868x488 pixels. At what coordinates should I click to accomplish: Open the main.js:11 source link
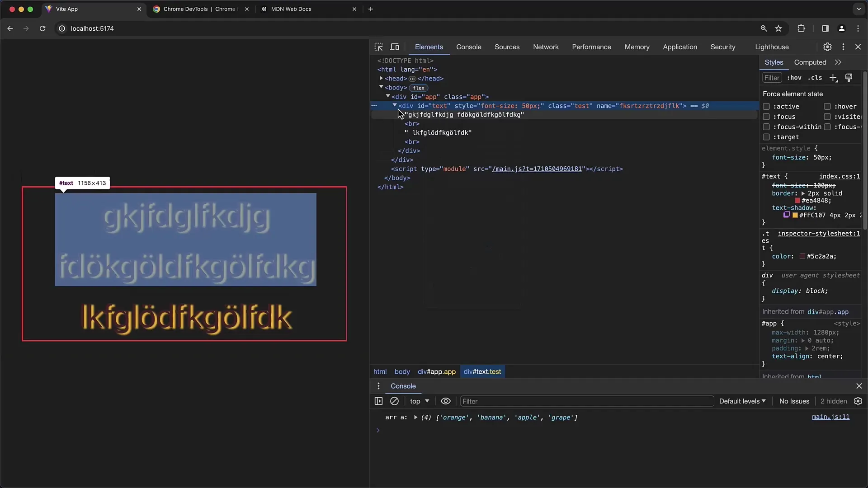[830, 417]
